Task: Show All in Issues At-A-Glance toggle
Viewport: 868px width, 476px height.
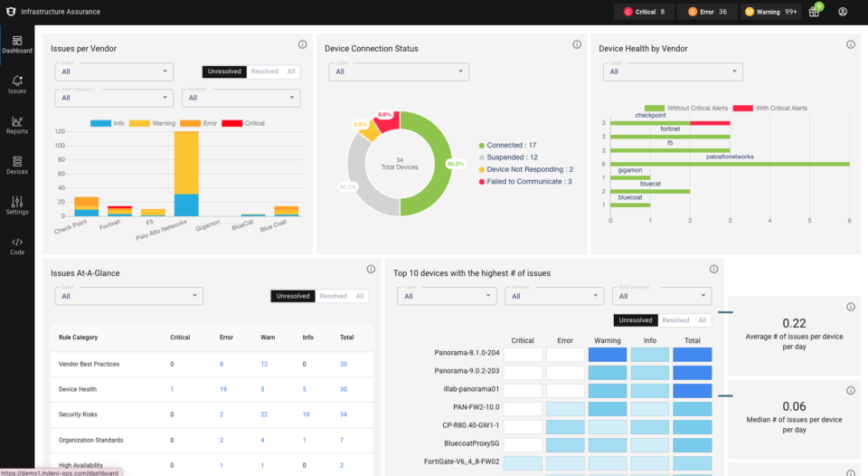Action: (360, 296)
